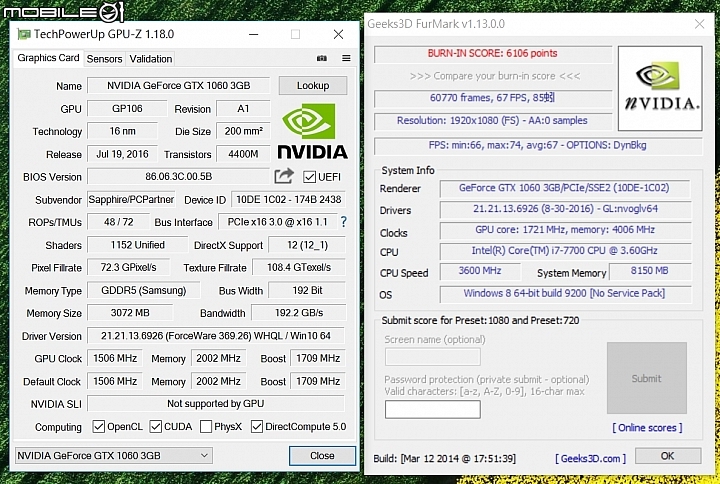Click the GPU-Z Close button
Viewport: 720px width, 484px height.
322,456
